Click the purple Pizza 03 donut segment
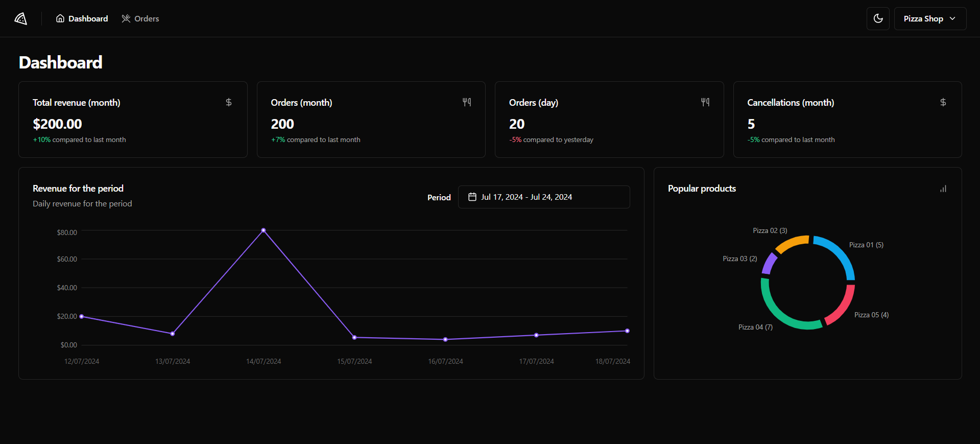Screen dimensions: 980x444 point(768,264)
